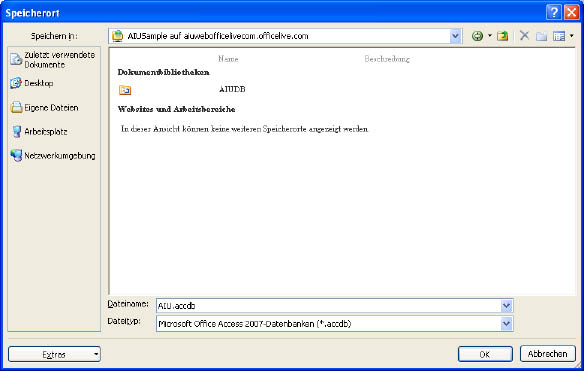The height and width of the screenshot is (371, 584).
Task: Select Arbeitsplatz in the places bar
Action: 39,131
